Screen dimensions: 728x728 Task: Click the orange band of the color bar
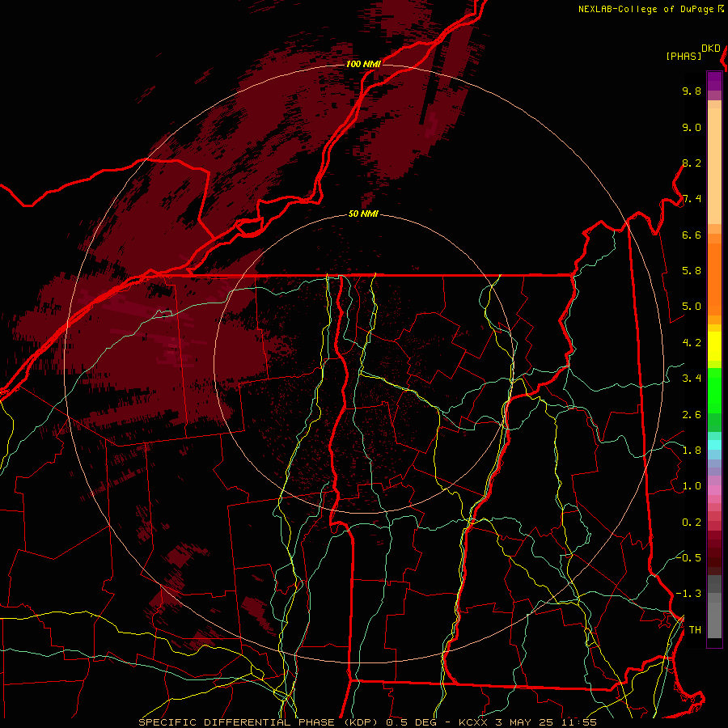714,279
